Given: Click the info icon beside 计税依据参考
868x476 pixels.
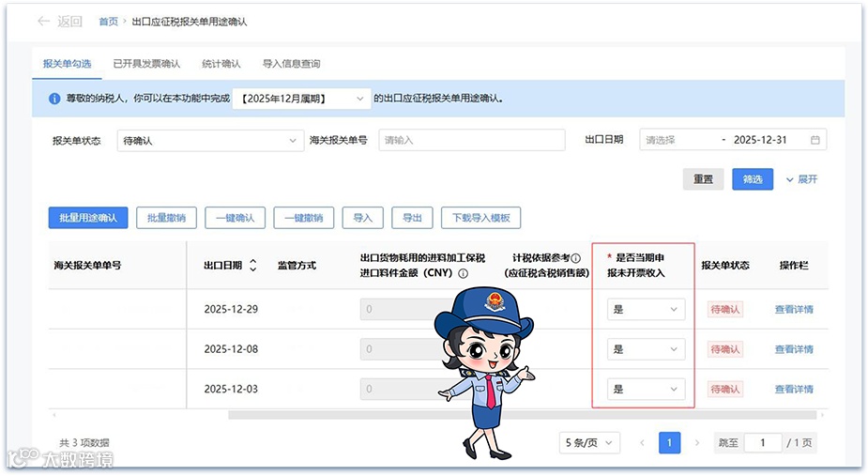Looking at the screenshot, I should [x=576, y=258].
